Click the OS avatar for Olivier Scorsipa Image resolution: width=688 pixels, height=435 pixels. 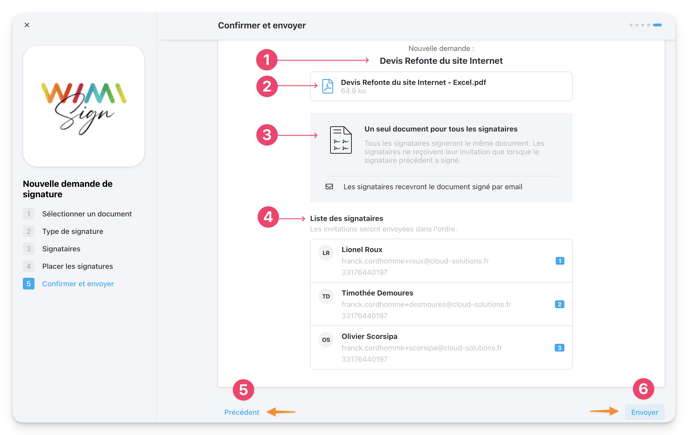coord(326,340)
